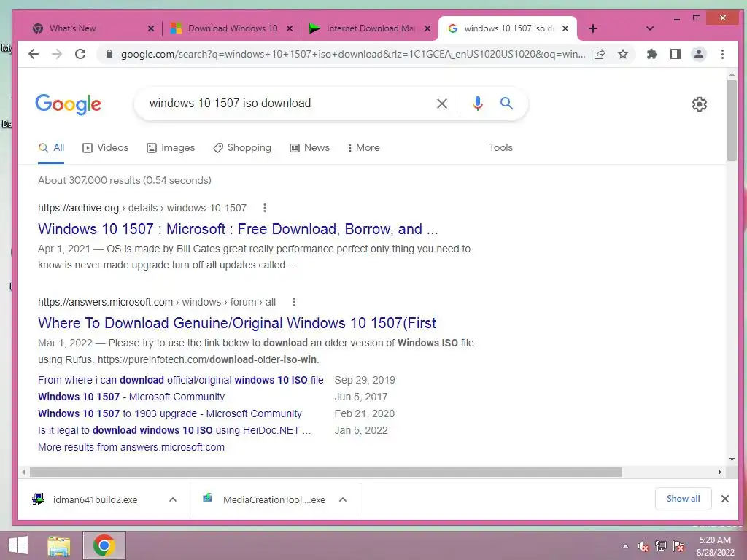Go back to the previous page
Screen dimensions: 747x560
click(34, 54)
